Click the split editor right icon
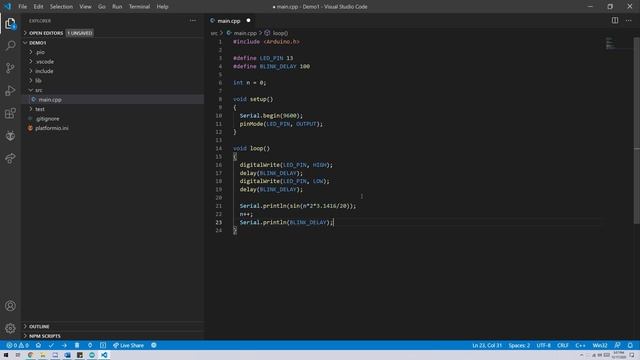 click(x=615, y=20)
